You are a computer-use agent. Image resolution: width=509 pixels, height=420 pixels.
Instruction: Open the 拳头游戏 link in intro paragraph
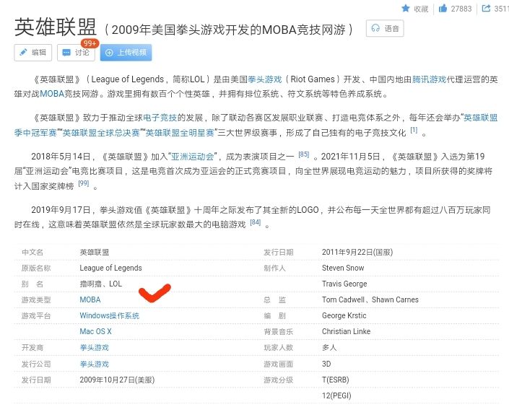[264, 79]
